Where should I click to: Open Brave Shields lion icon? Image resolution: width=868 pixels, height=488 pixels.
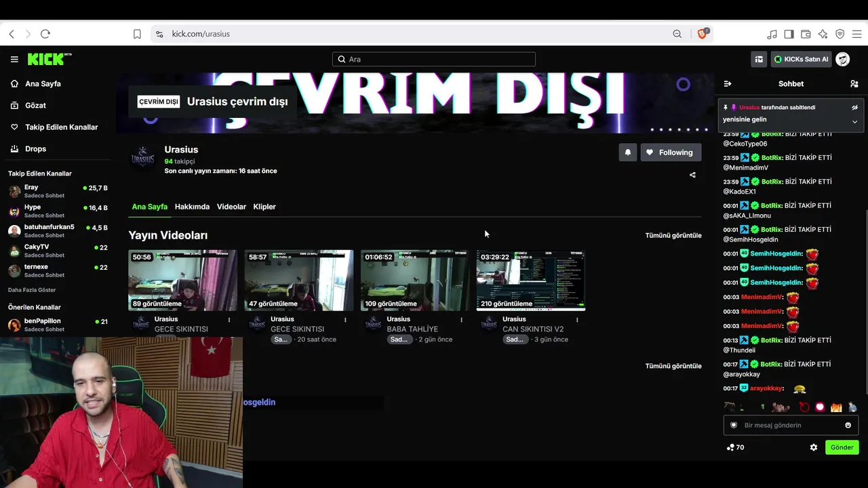click(703, 34)
